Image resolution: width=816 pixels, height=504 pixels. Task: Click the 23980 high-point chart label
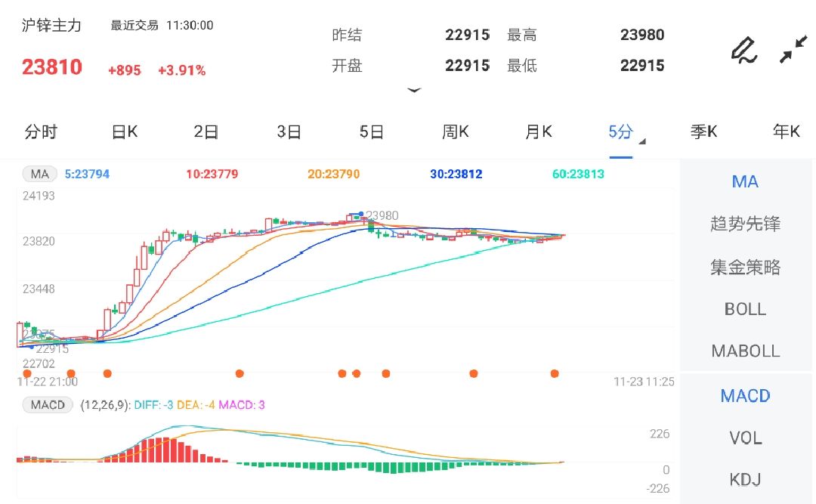pyautogui.click(x=382, y=215)
